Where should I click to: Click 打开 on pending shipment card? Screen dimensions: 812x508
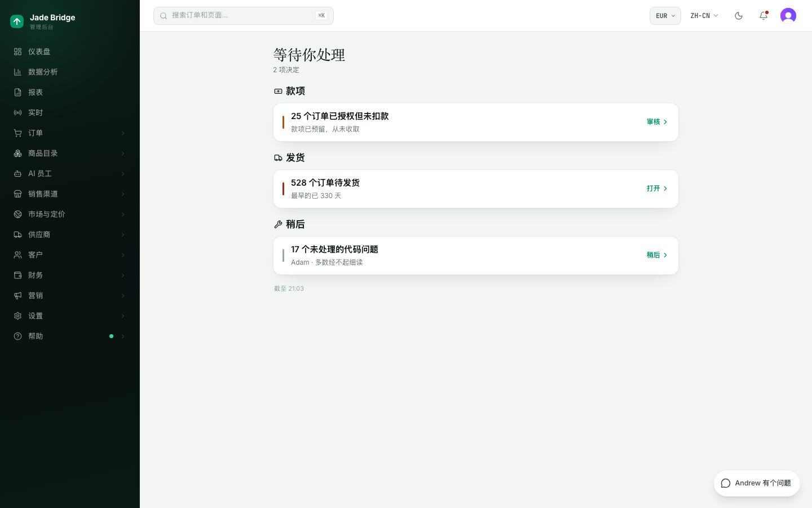click(657, 189)
